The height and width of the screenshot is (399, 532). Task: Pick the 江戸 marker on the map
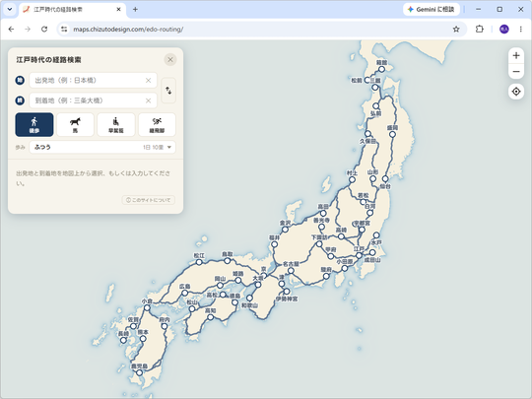tap(359, 255)
